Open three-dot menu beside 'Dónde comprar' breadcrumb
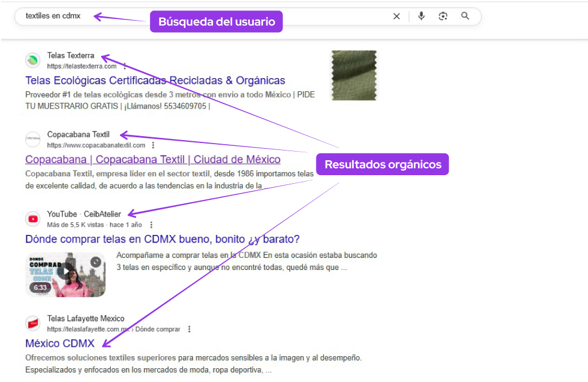The height and width of the screenshot is (382, 588). pos(189,330)
